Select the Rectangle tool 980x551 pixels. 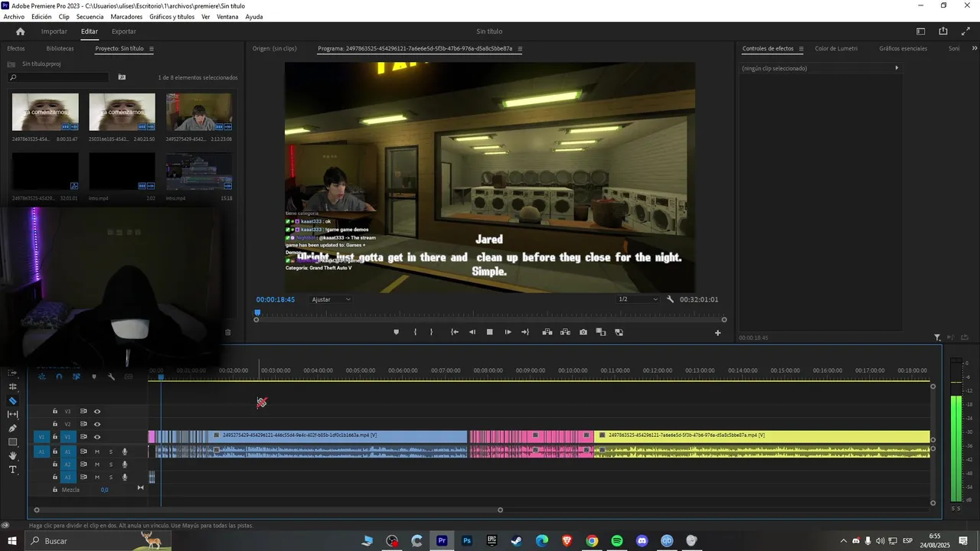[13, 442]
